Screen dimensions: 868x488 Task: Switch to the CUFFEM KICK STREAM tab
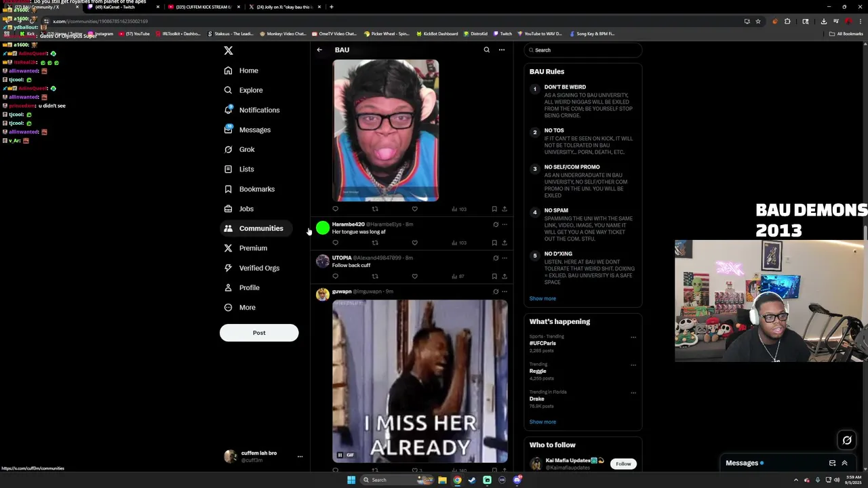click(x=203, y=7)
